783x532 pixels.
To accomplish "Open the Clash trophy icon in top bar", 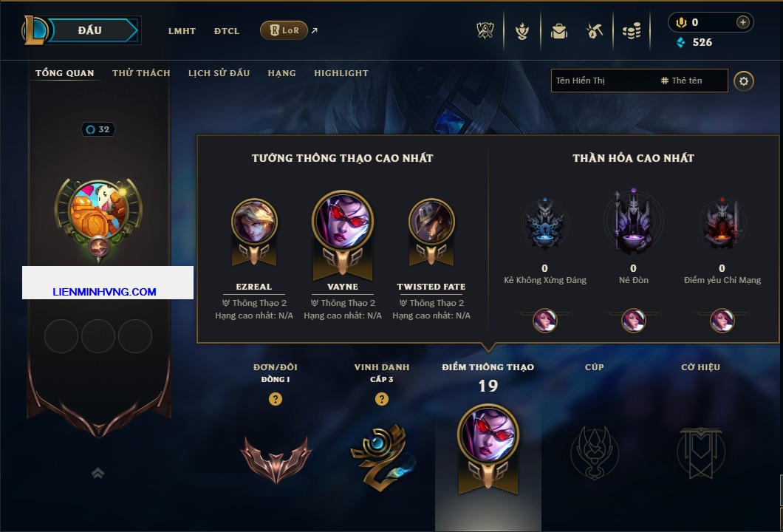I will [485, 31].
